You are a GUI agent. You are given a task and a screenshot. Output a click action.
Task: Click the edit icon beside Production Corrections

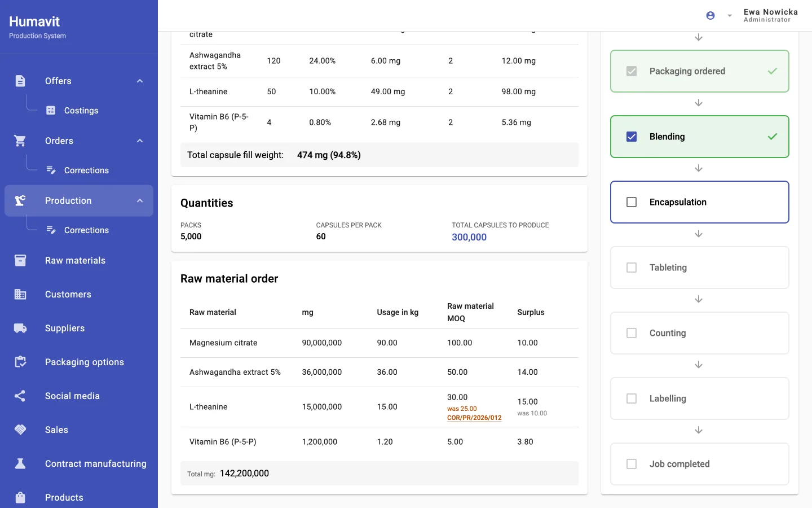[x=51, y=230]
